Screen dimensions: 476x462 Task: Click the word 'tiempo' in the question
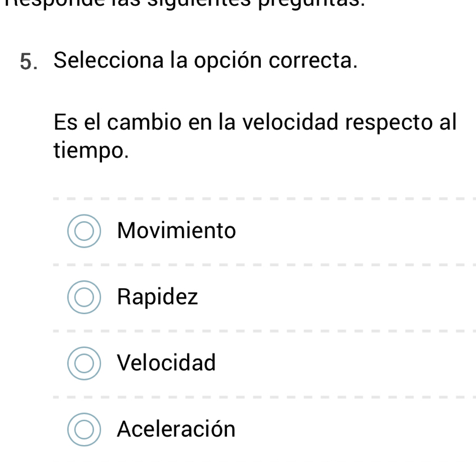tap(90, 150)
